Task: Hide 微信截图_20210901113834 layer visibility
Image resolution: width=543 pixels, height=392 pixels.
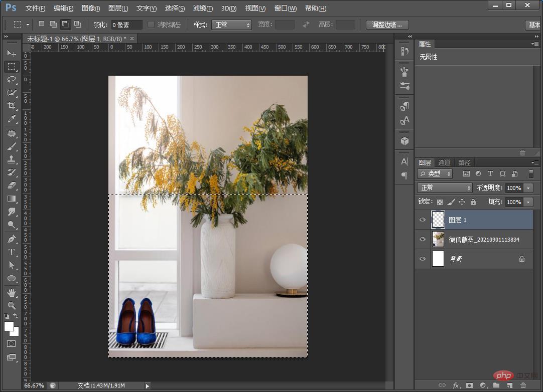Action: pyautogui.click(x=423, y=239)
